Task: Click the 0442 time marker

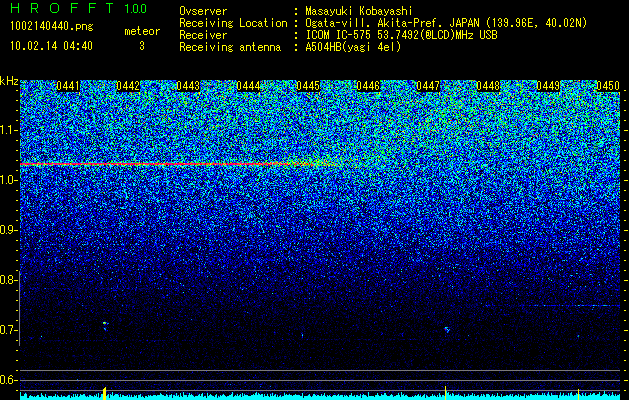Action: (128, 86)
